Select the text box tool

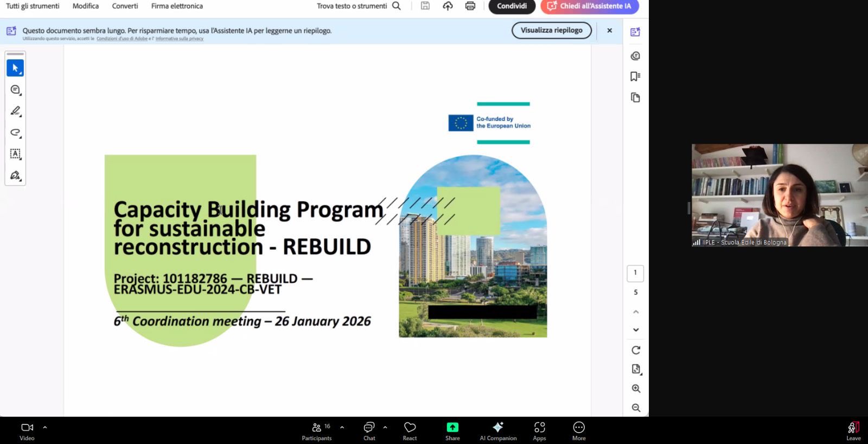click(x=15, y=154)
